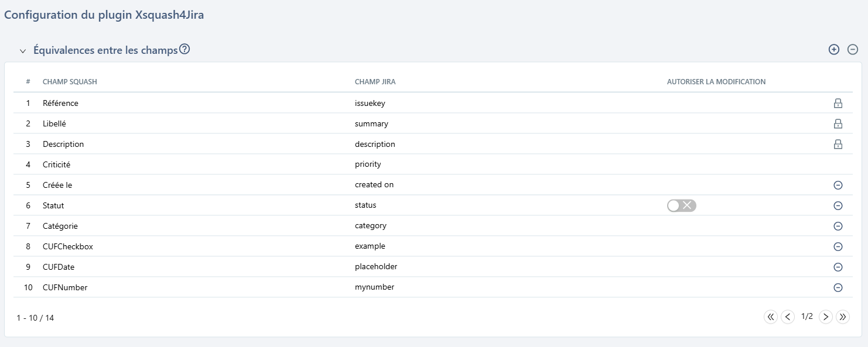Select the priority Jira field cell
The image size is (868, 347).
pyautogui.click(x=368, y=164)
